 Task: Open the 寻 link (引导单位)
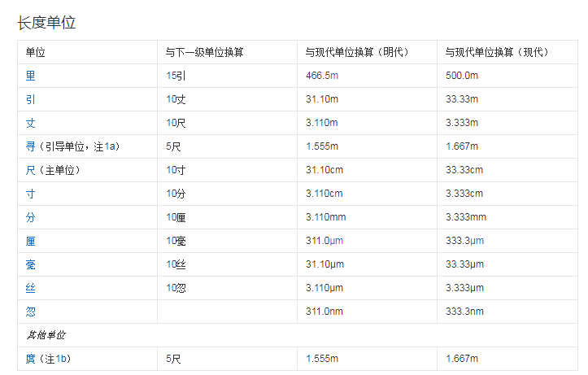coord(31,146)
